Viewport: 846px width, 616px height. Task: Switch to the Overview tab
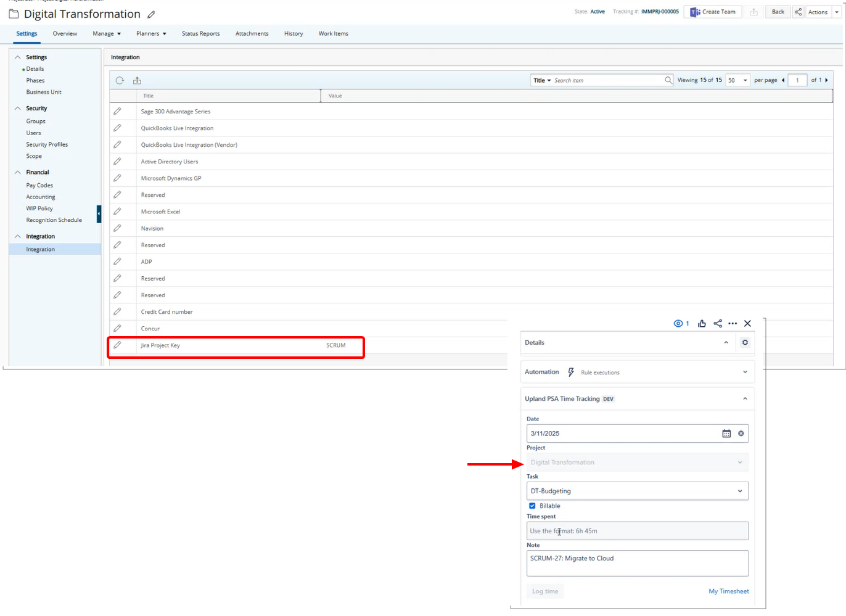(x=65, y=33)
